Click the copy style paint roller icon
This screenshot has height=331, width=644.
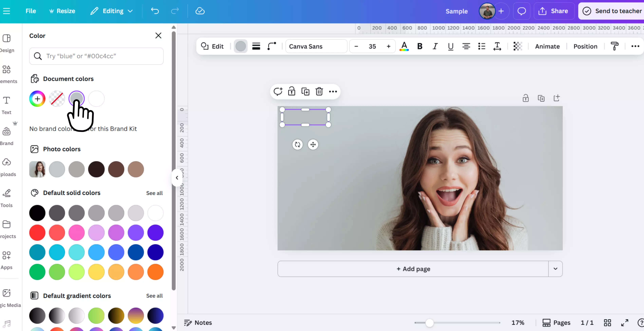pyautogui.click(x=614, y=46)
